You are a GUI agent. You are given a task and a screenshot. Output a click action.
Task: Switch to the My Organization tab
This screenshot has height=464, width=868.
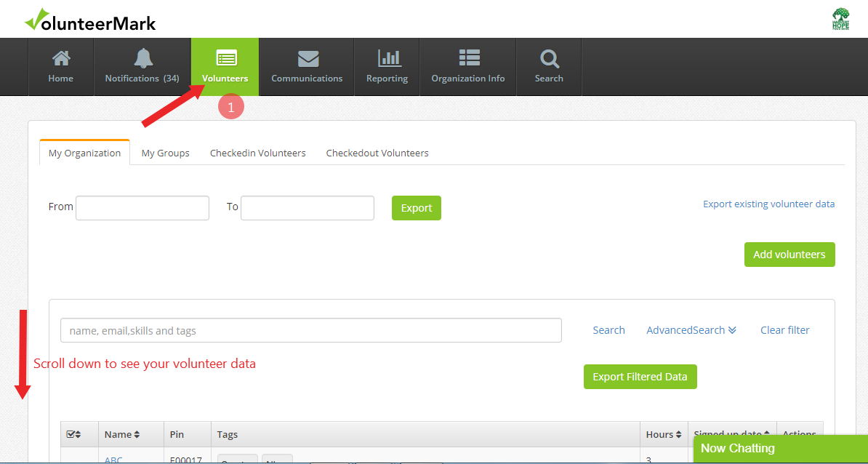click(x=85, y=153)
